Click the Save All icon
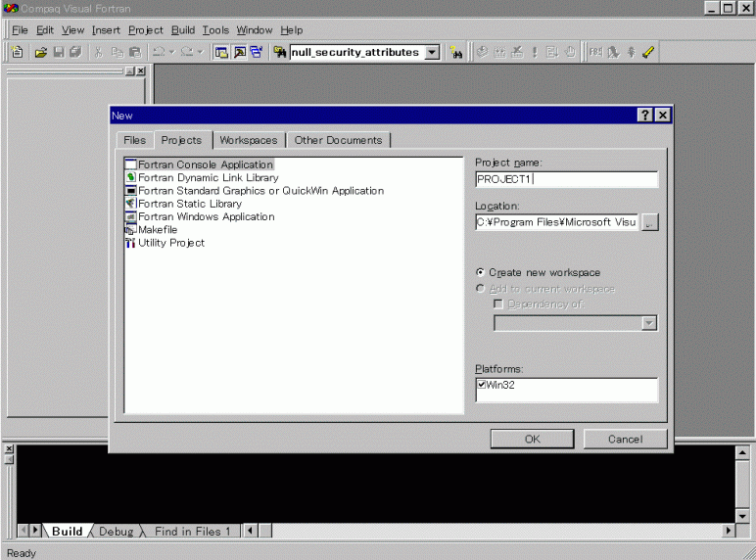 (75, 52)
